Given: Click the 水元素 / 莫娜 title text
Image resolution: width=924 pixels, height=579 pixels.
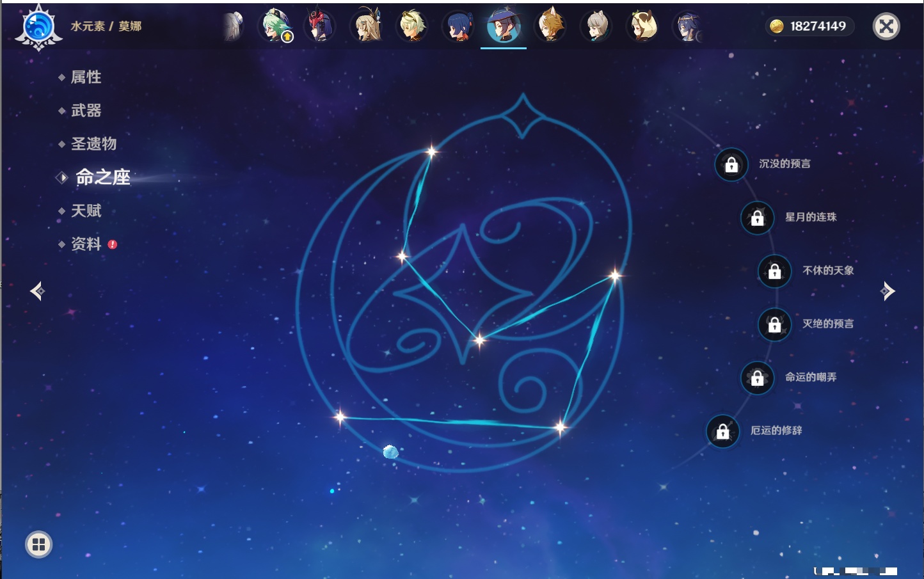Looking at the screenshot, I should coord(106,26).
